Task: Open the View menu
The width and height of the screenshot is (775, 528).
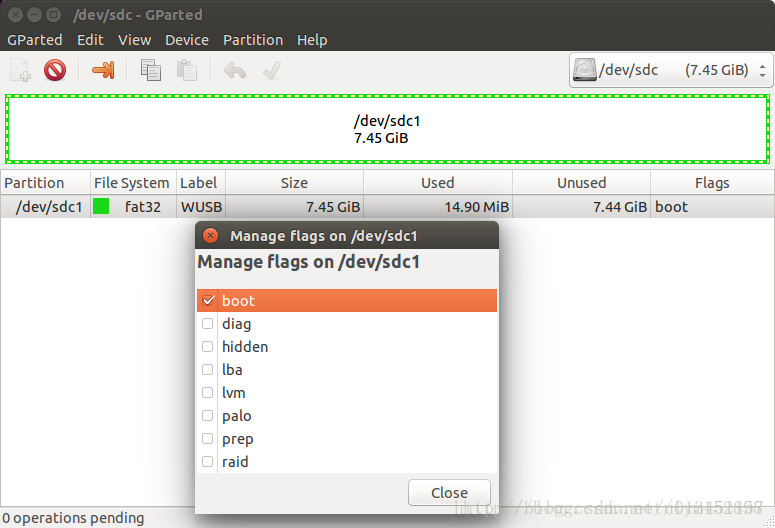Action: [x=134, y=40]
